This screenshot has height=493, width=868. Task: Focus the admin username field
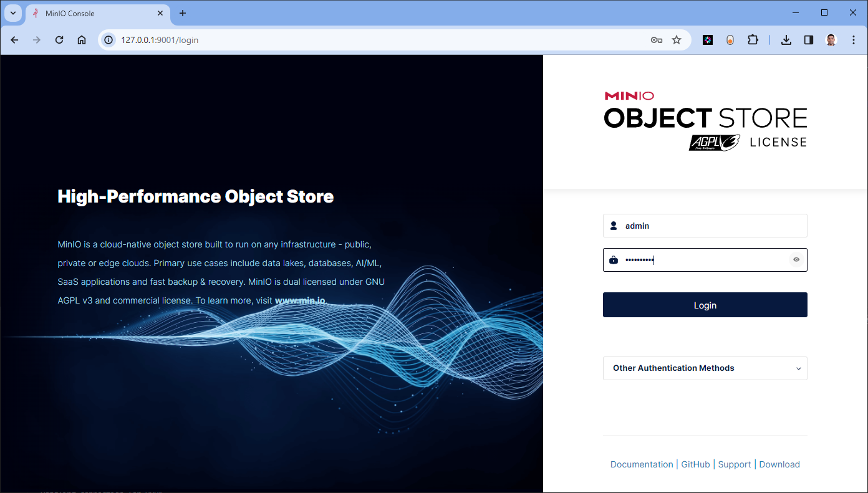705,226
